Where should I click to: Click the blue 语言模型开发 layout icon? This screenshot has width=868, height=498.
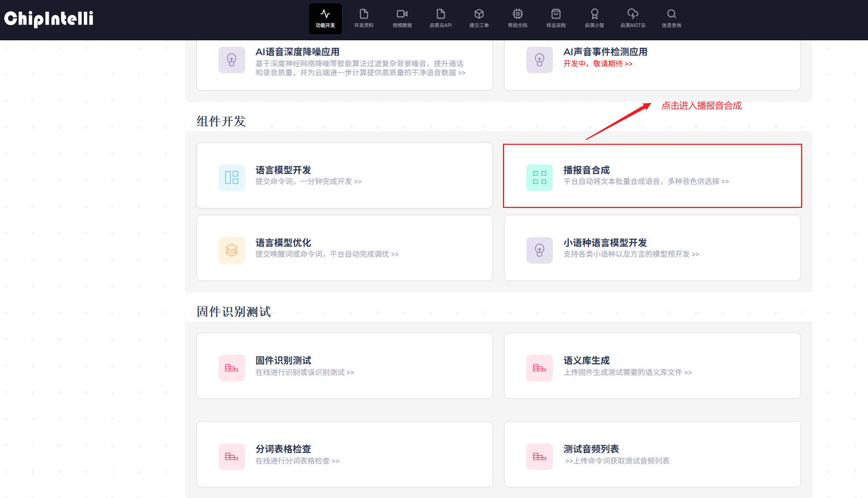(232, 178)
